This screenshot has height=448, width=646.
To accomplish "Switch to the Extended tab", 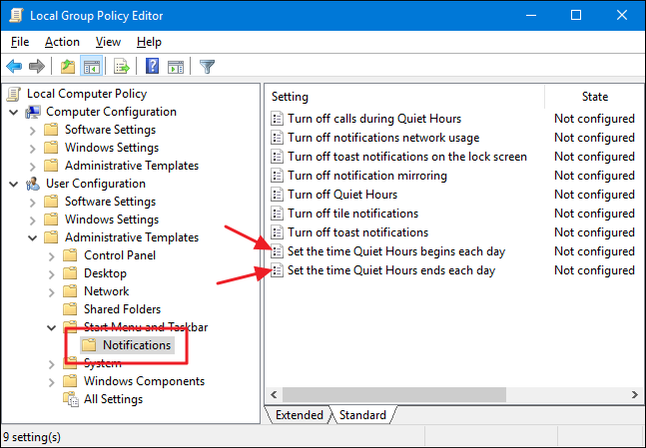I will pos(299,415).
